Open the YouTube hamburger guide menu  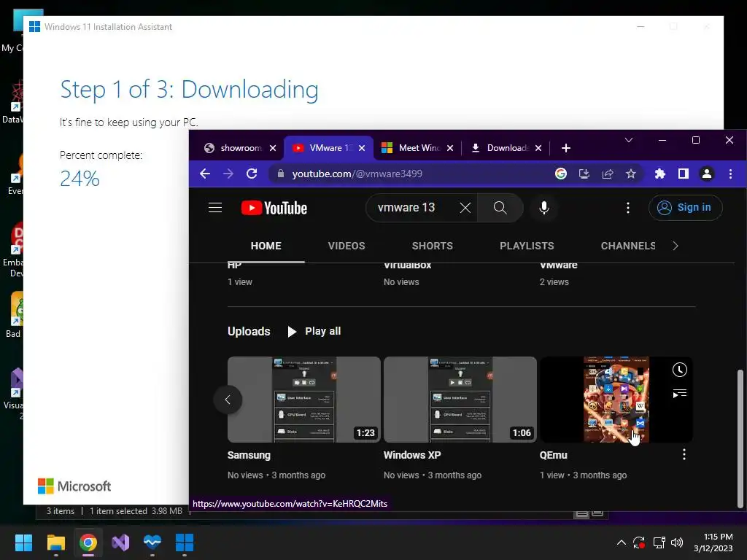point(215,208)
